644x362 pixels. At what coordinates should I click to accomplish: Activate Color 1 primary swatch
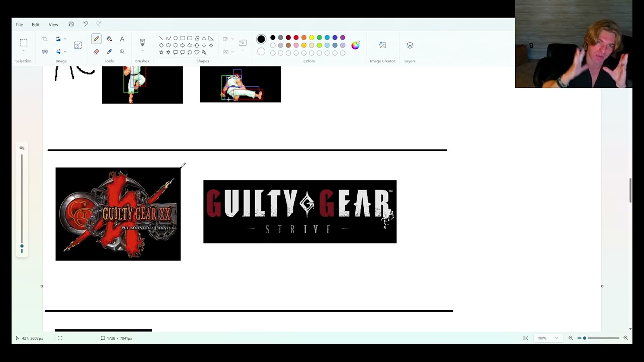261,39
